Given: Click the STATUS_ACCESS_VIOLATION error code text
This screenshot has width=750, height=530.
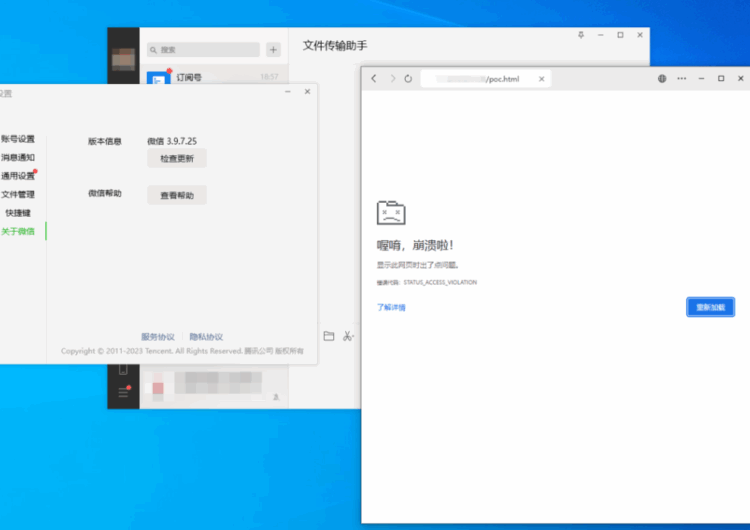Looking at the screenshot, I should coord(440,282).
